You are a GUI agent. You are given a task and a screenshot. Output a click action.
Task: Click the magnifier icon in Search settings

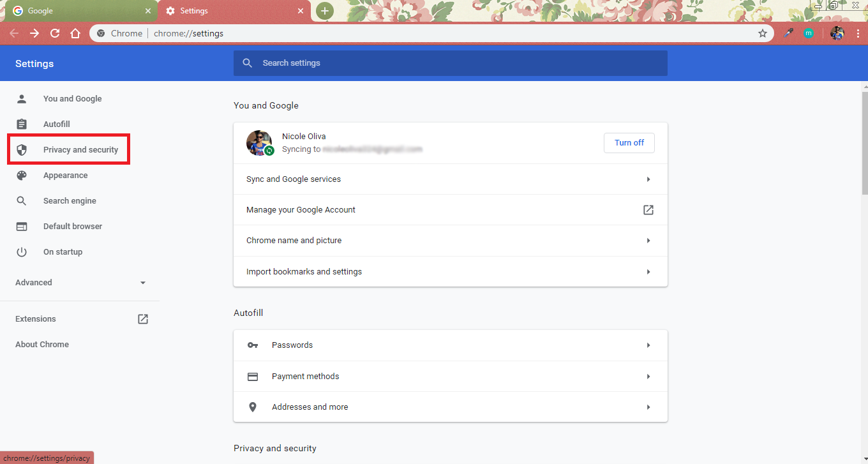click(x=248, y=63)
